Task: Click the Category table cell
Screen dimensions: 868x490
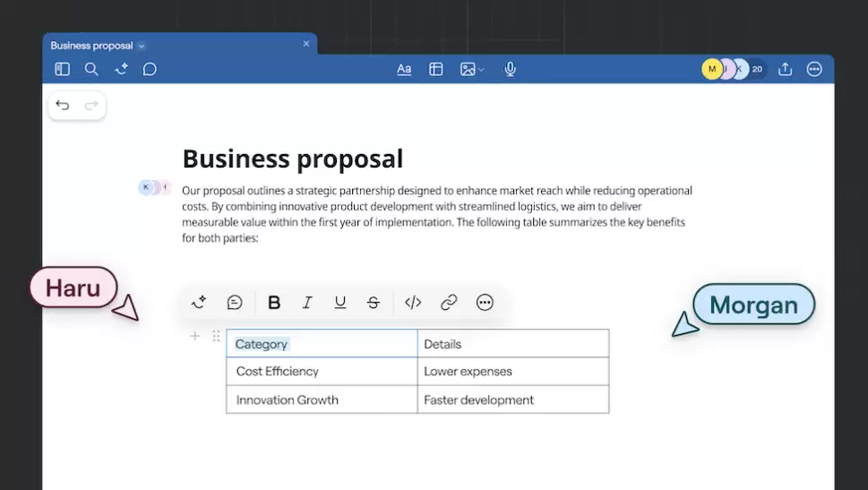Action: (x=321, y=344)
